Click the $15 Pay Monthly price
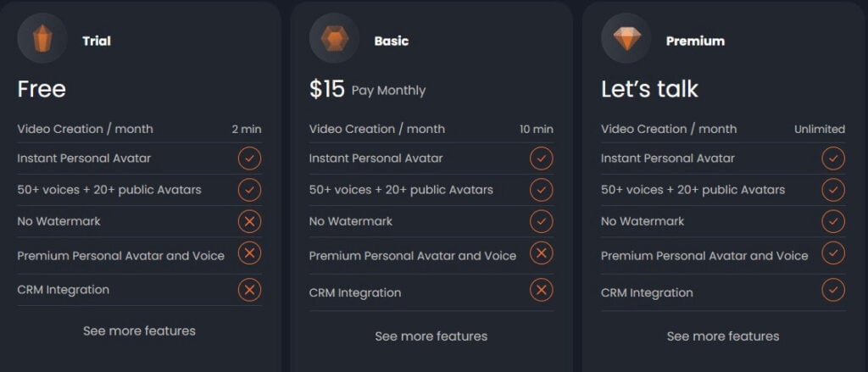The width and height of the screenshot is (868, 372). click(x=368, y=89)
